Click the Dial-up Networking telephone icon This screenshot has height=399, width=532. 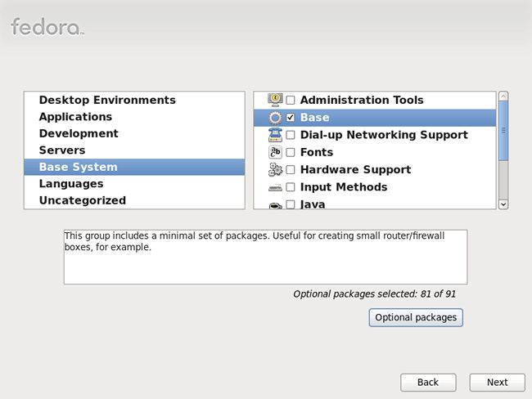click(275, 135)
